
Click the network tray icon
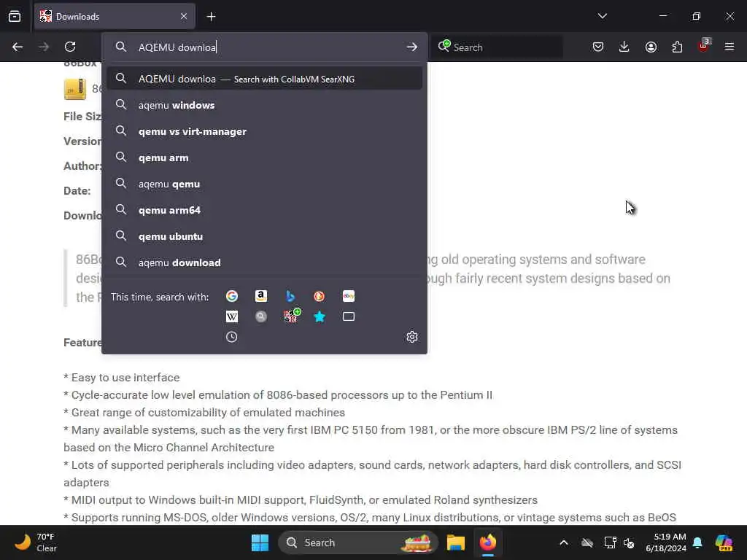point(610,542)
